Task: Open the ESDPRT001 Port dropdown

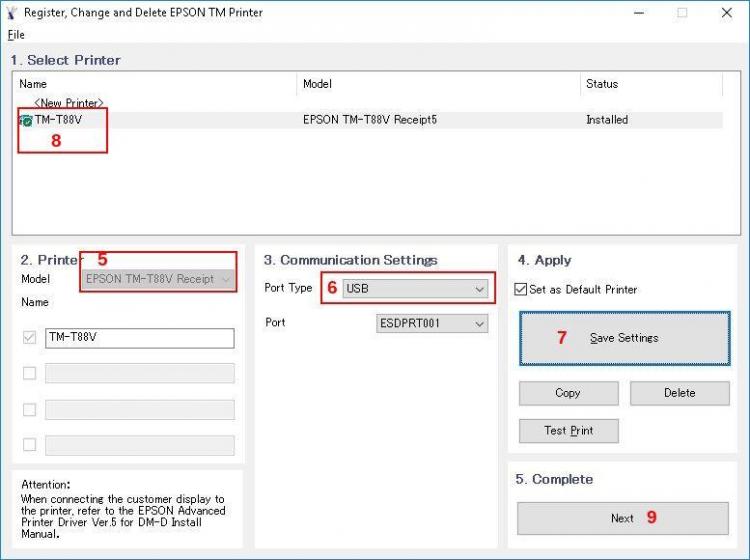Action: (x=432, y=324)
